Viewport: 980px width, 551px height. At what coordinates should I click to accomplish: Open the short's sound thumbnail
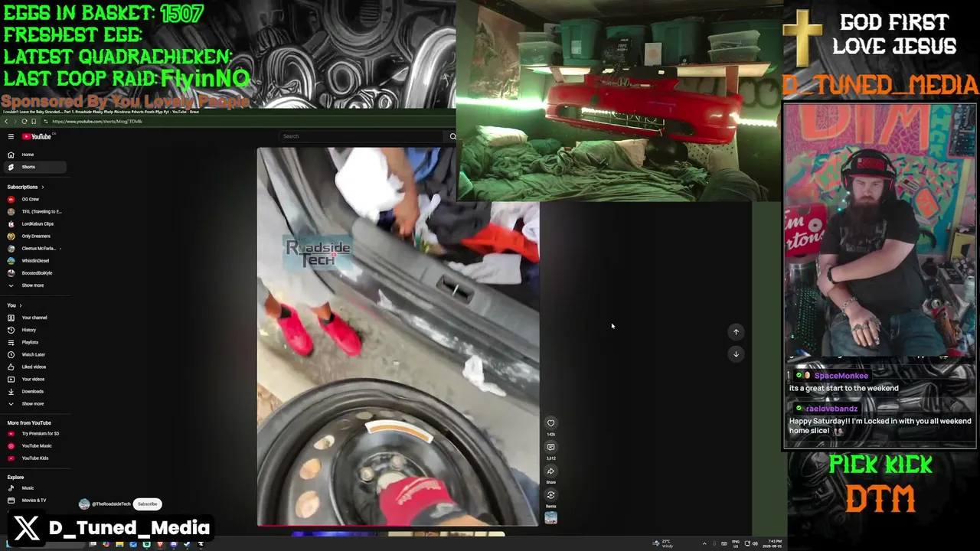[x=550, y=518]
